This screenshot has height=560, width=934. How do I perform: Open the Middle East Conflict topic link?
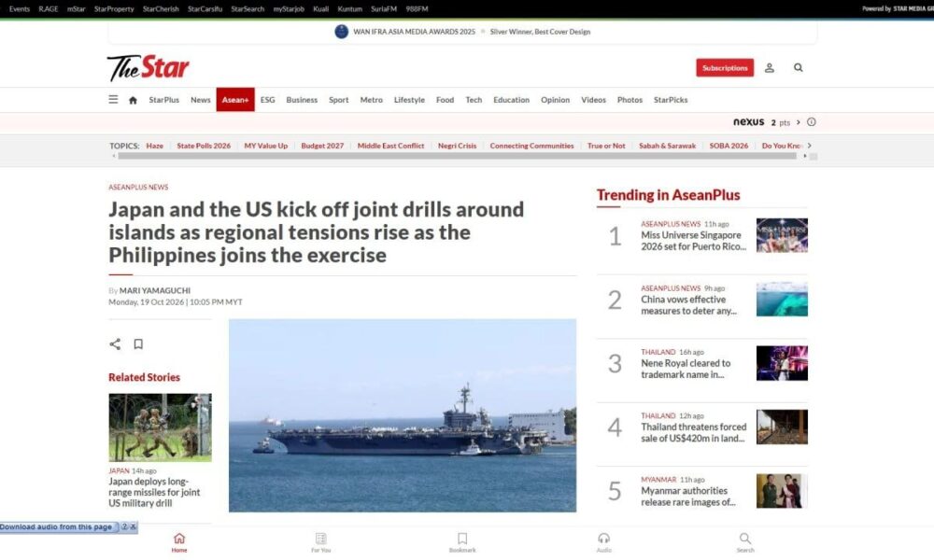pos(390,146)
